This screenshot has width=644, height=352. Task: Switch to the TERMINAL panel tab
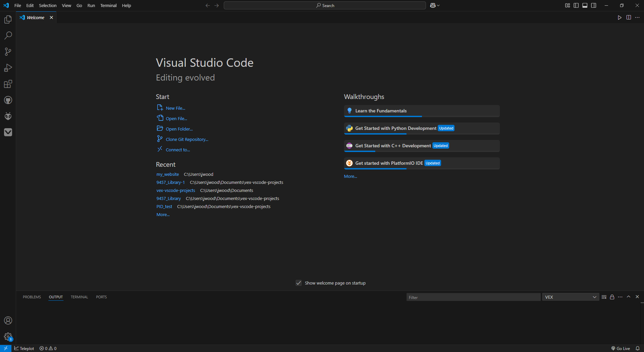79,297
